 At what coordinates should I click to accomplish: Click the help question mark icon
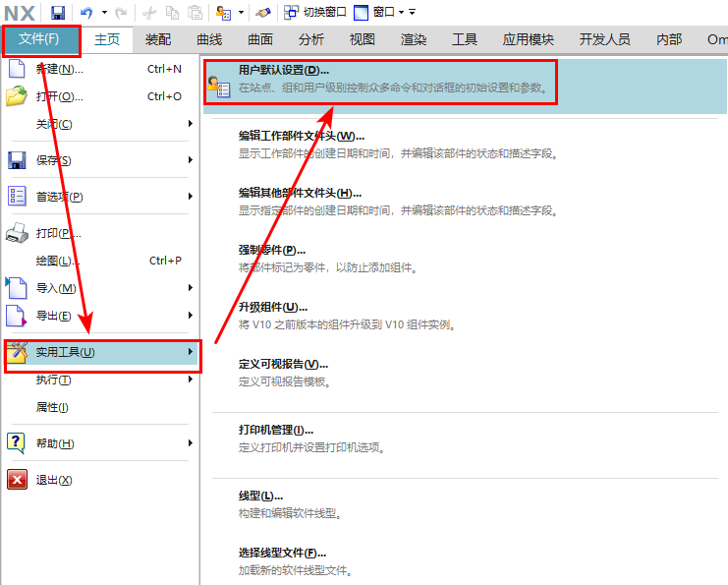[17, 443]
